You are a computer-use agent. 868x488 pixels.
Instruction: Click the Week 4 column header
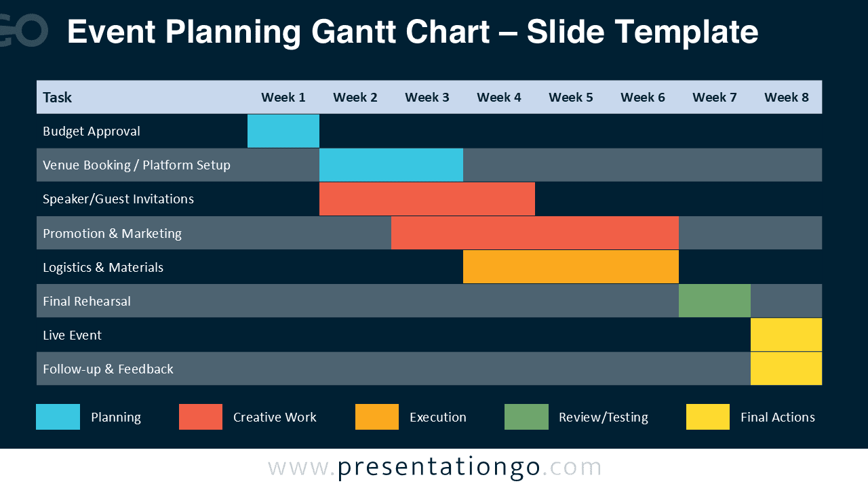499,97
